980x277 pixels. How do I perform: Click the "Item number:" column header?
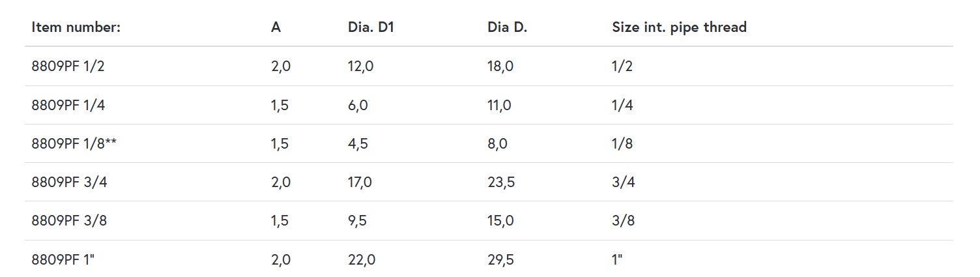pos(76,27)
